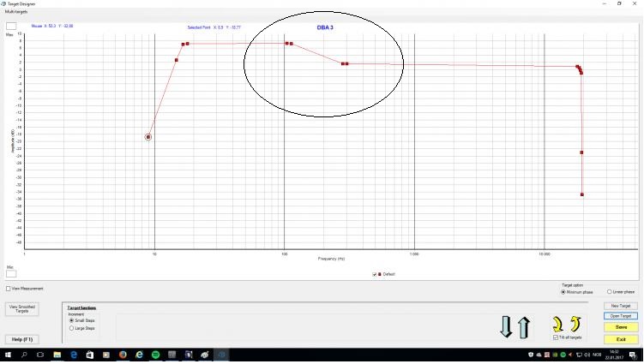Open Task View on the taskbar
Screen dimensions: 644x364
click(x=40, y=355)
